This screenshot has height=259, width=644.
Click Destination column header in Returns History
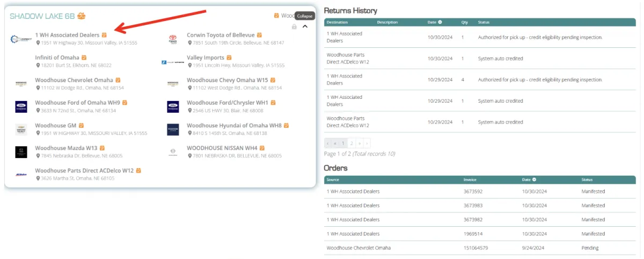(x=337, y=22)
